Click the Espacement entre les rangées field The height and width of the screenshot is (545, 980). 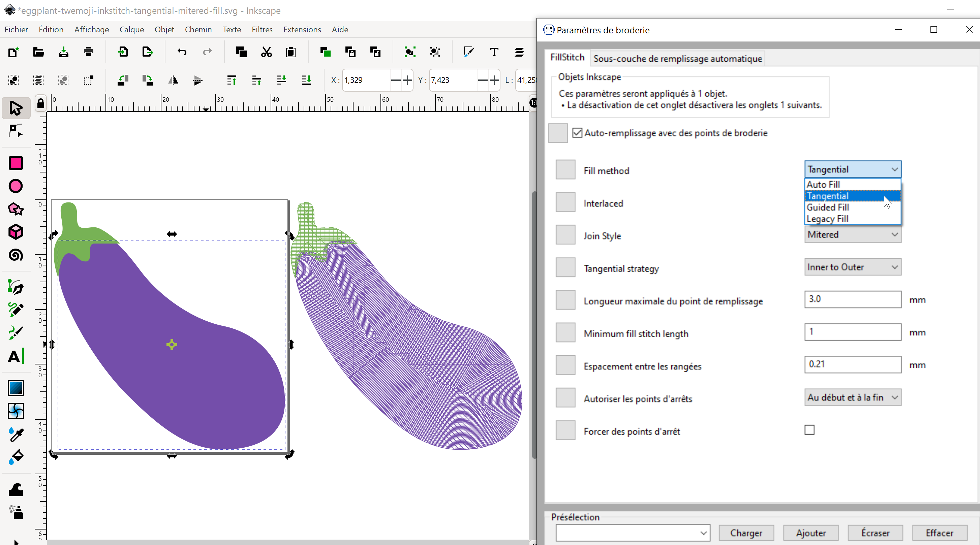click(x=852, y=364)
